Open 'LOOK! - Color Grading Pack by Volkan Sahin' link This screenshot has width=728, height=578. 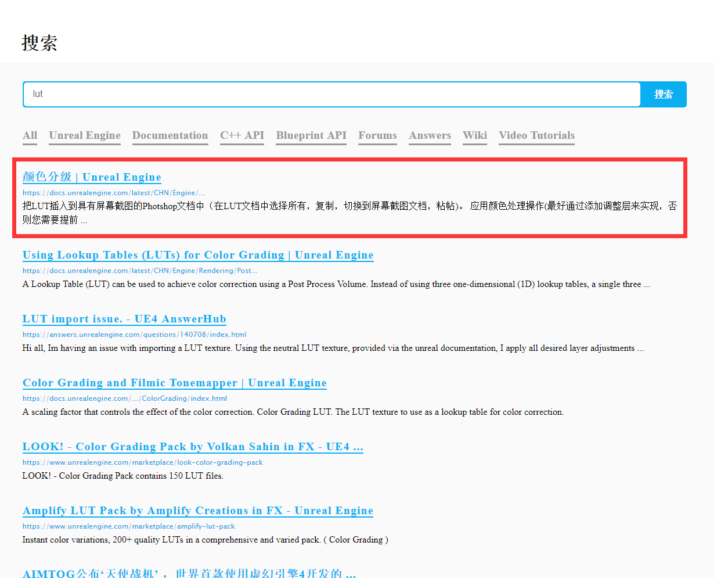click(x=193, y=447)
